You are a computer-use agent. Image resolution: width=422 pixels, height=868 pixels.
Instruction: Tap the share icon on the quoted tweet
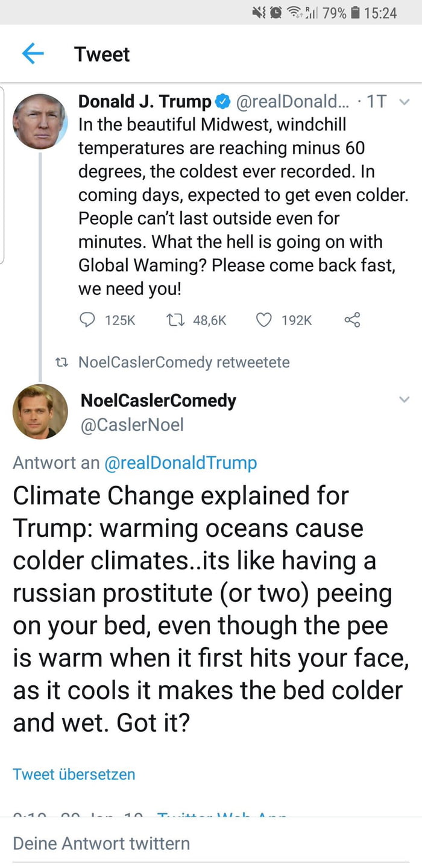point(352,320)
